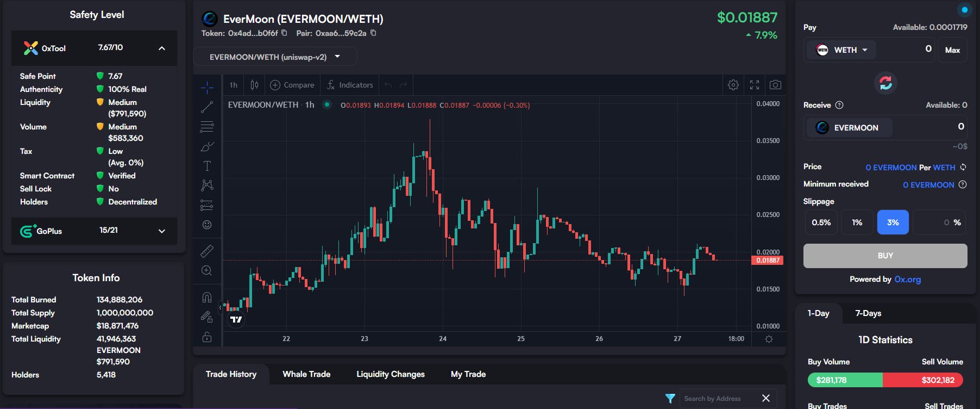Select the 1-Day statistics tab
The width and height of the screenshot is (980, 409).
tap(818, 313)
